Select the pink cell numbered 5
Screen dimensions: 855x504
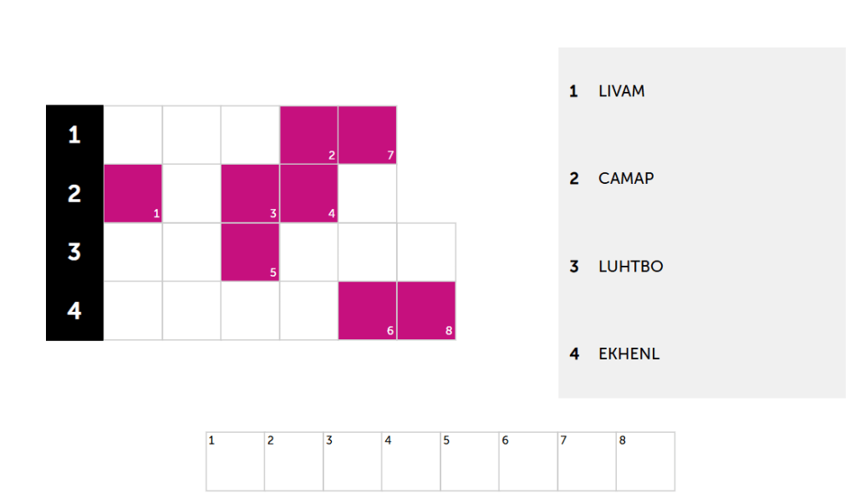(250, 252)
